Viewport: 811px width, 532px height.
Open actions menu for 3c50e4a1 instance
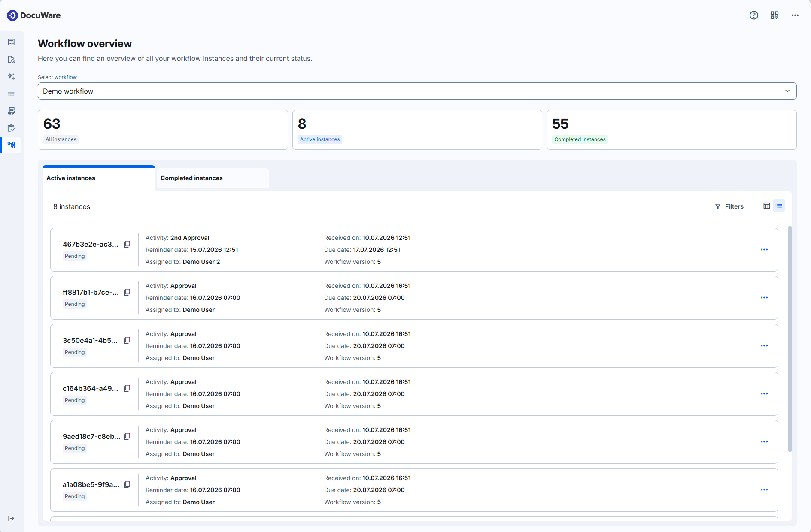[x=764, y=346]
